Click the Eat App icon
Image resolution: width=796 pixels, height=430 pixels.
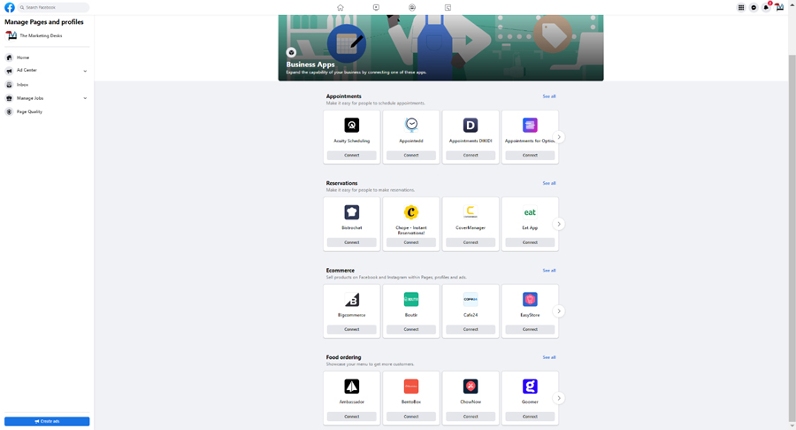[530, 212]
